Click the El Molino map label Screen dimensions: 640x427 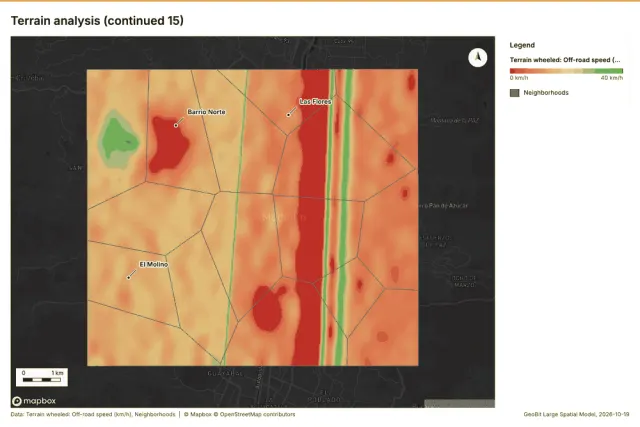[x=154, y=265]
